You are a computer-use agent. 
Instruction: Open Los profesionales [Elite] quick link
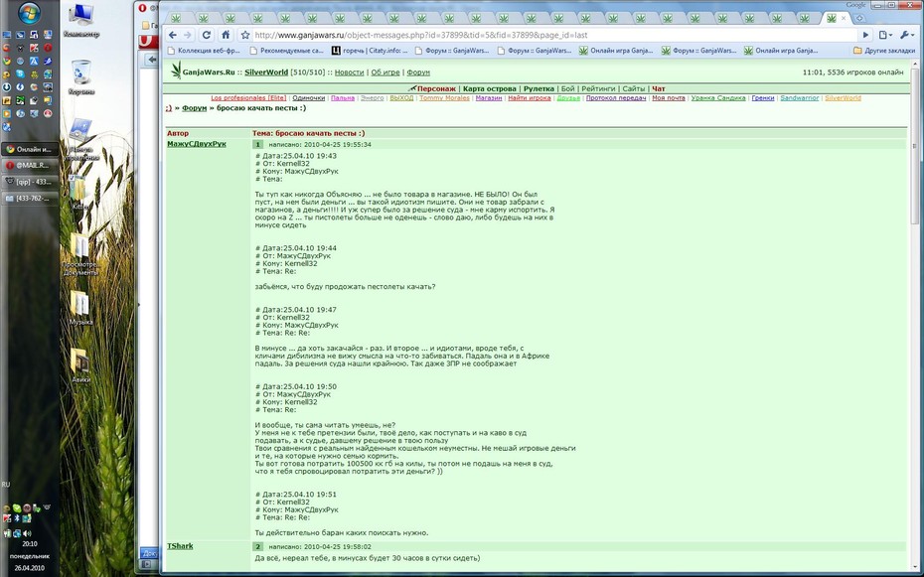[x=248, y=98]
